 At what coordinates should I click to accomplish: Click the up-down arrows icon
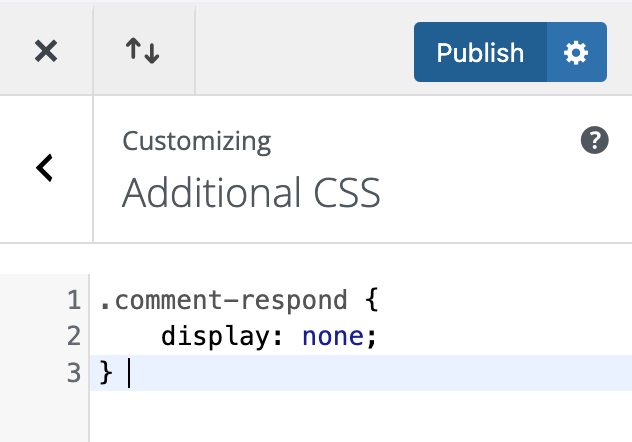point(143,52)
